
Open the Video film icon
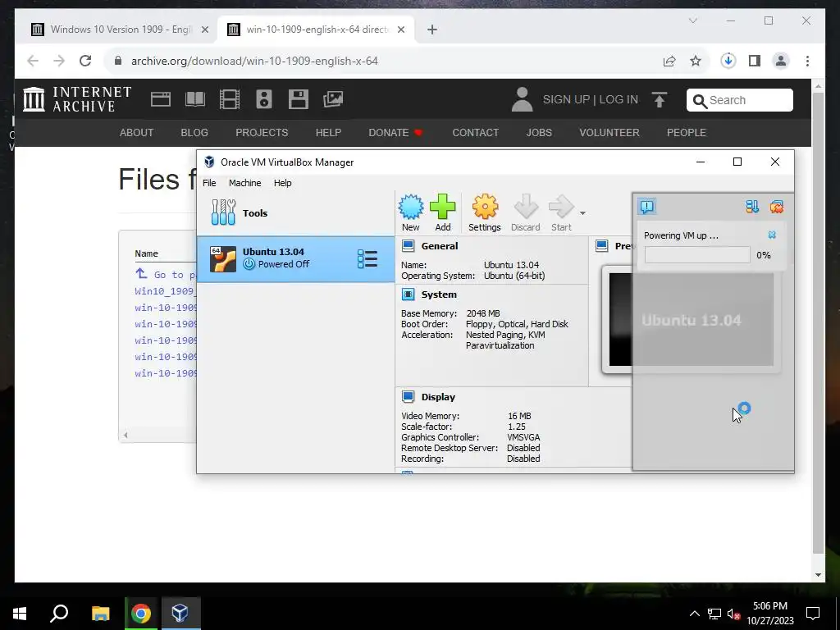(x=230, y=99)
